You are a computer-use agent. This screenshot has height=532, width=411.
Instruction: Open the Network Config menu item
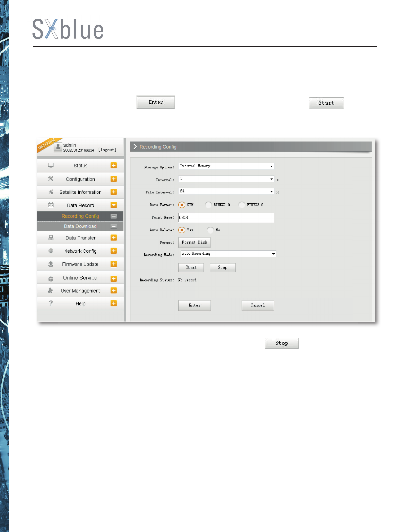pyautogui.click(x=80, y=251)
